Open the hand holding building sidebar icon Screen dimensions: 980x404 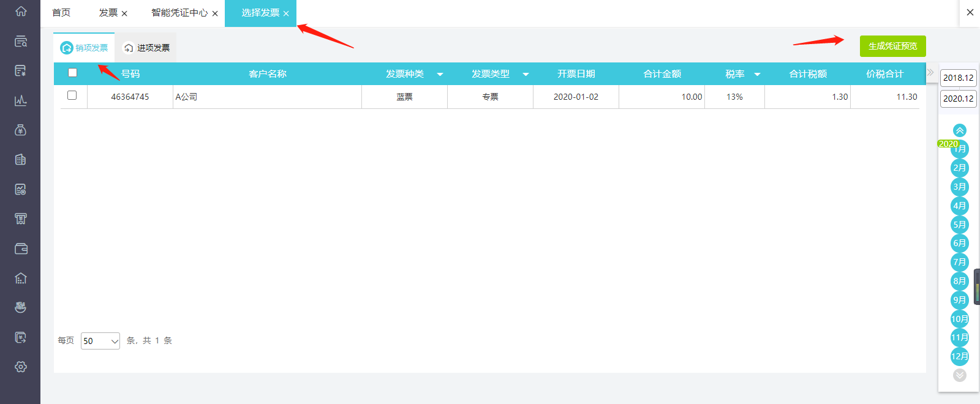click(x=21, y=307)
